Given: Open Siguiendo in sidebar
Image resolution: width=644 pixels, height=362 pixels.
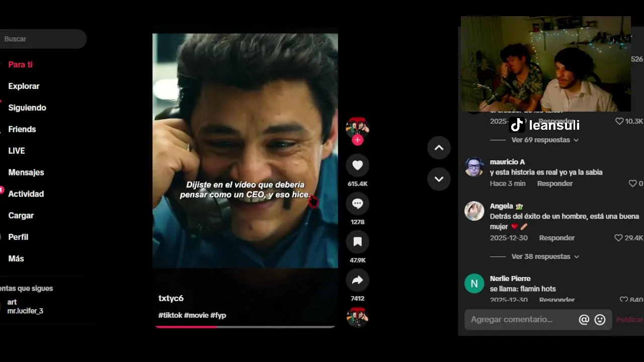Looking at the screenshot, I should tap(27, 108).
